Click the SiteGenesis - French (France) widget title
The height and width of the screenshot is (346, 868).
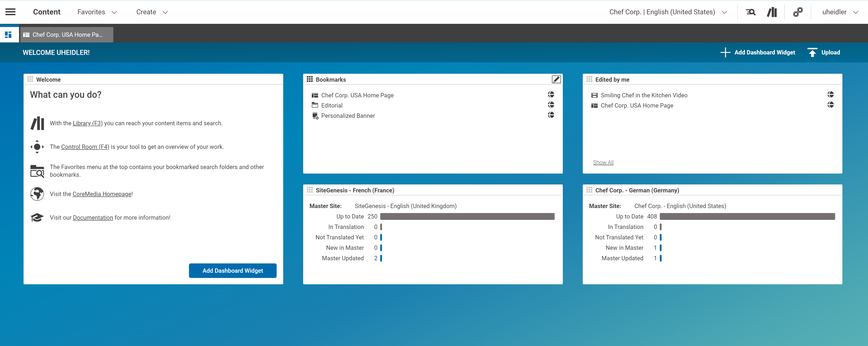(x=355, y=190)
